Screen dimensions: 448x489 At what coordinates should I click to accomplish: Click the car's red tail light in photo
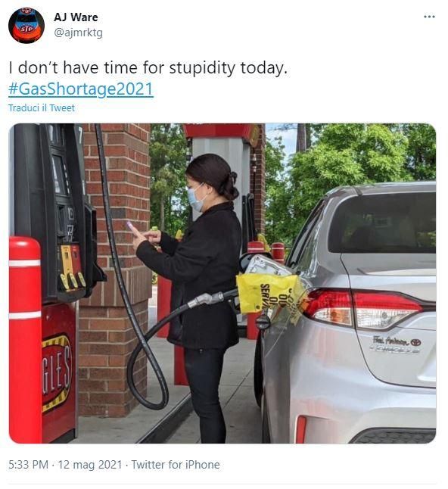[365, 308]
